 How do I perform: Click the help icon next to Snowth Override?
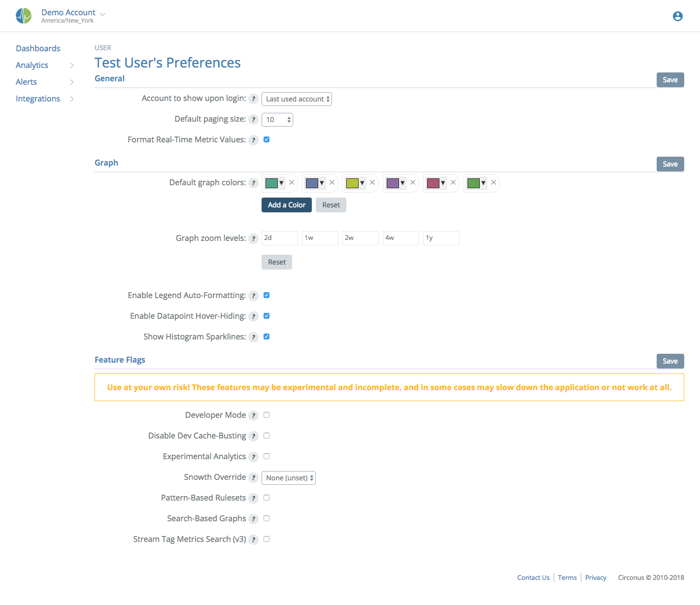(x=254, y=477)
